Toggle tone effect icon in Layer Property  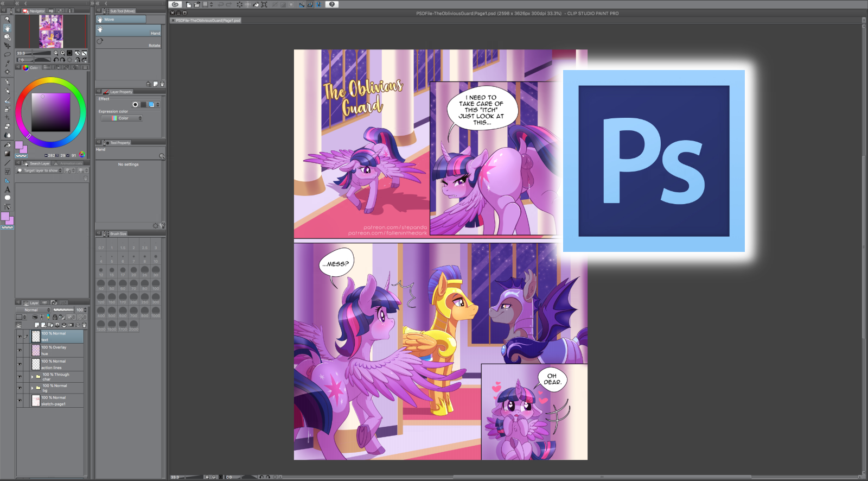coord(143,104)
